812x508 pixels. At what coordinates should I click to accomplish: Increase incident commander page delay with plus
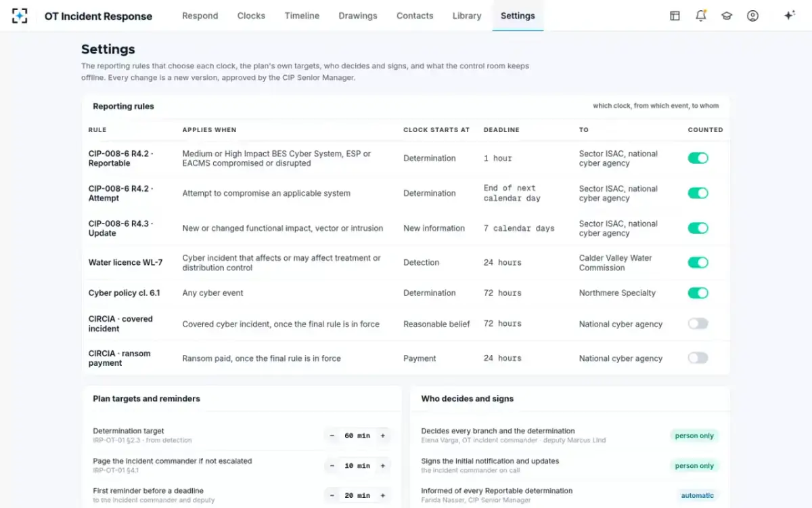(x=383, y=466)
